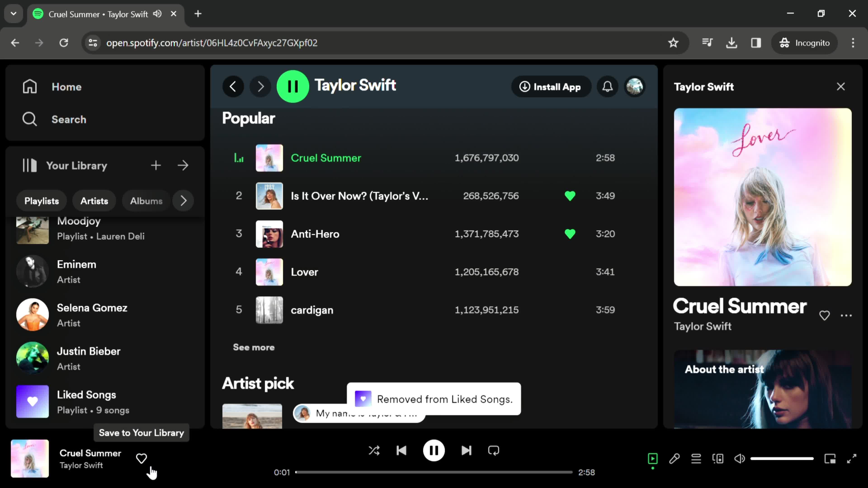Open tab search dropdown arrow
The image size is (868, 488).
(x=14, y=14)
